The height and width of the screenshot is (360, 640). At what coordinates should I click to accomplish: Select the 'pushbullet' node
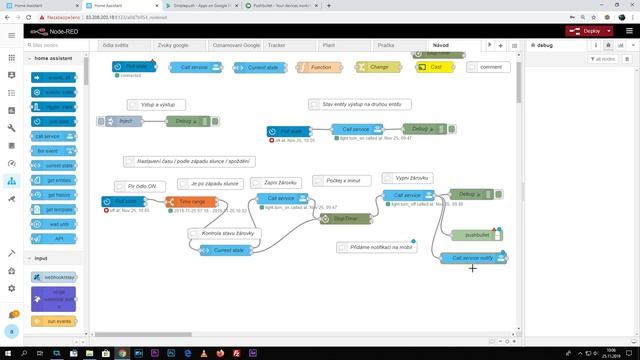(477, 235)
